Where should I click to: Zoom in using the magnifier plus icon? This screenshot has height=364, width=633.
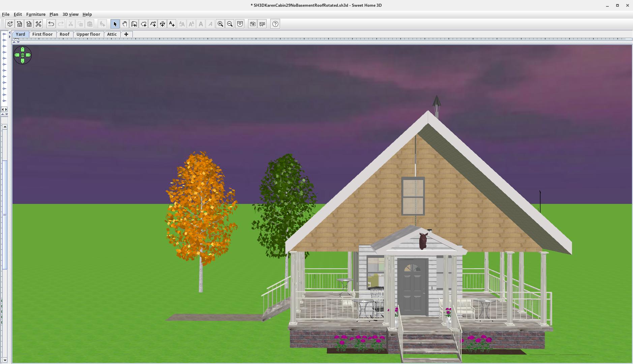pyautogui.click(x=220, y=24)
